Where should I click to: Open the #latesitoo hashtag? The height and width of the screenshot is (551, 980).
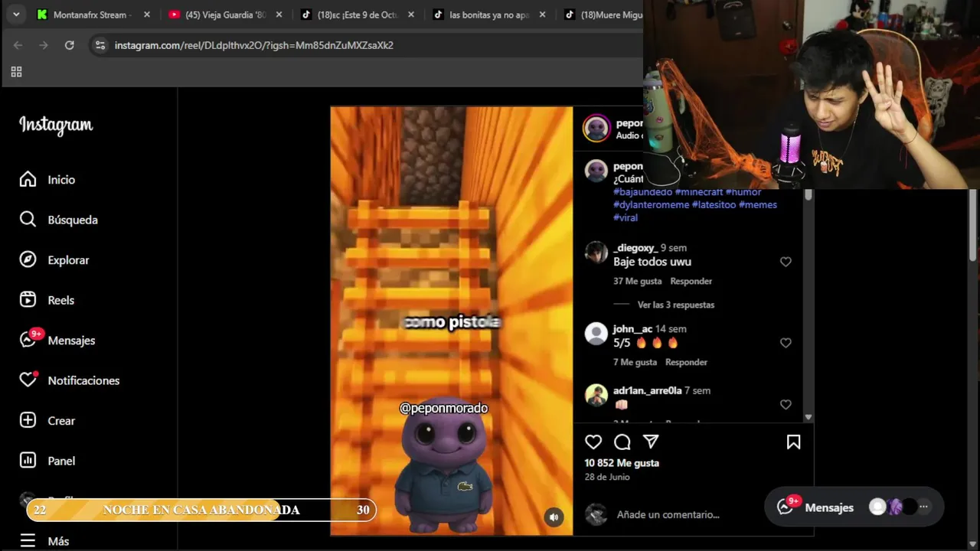(714, 205)
